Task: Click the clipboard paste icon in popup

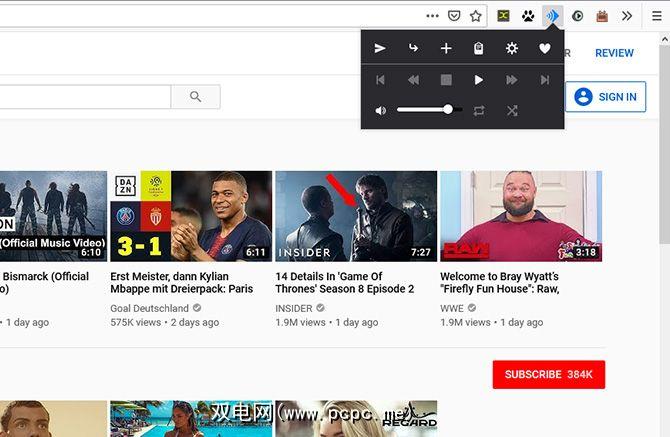Action: pyautogui.click(x=479, y=48)
